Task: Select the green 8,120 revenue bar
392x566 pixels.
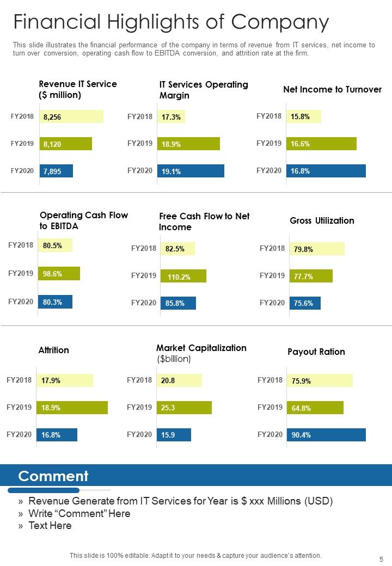Action: [x=66, y=144]
